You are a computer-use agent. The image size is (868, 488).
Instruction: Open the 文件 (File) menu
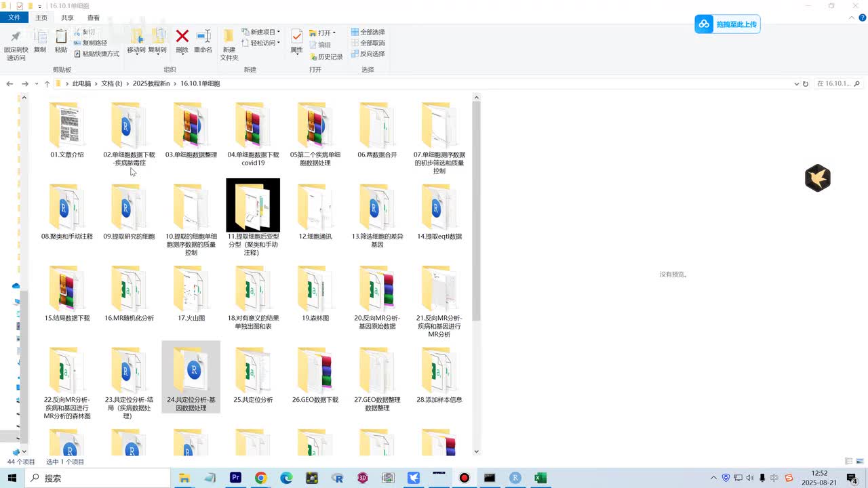tap(14, 18)
